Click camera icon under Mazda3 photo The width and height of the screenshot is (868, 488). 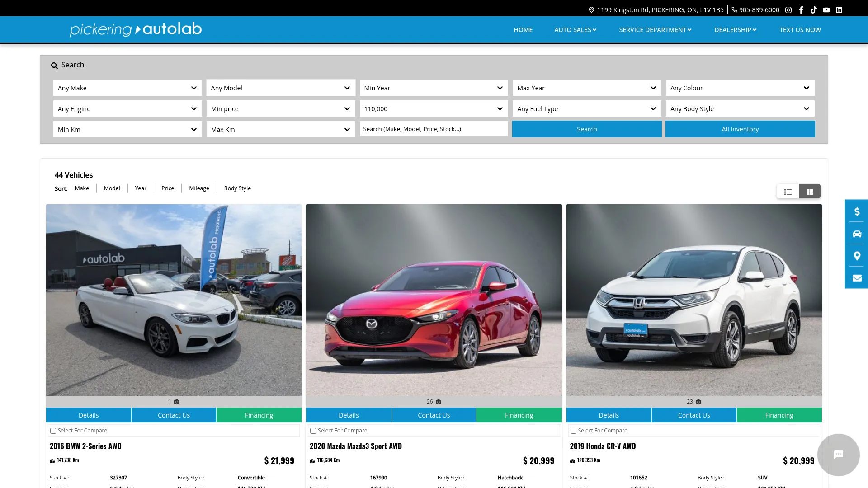(x=439, y=402)
